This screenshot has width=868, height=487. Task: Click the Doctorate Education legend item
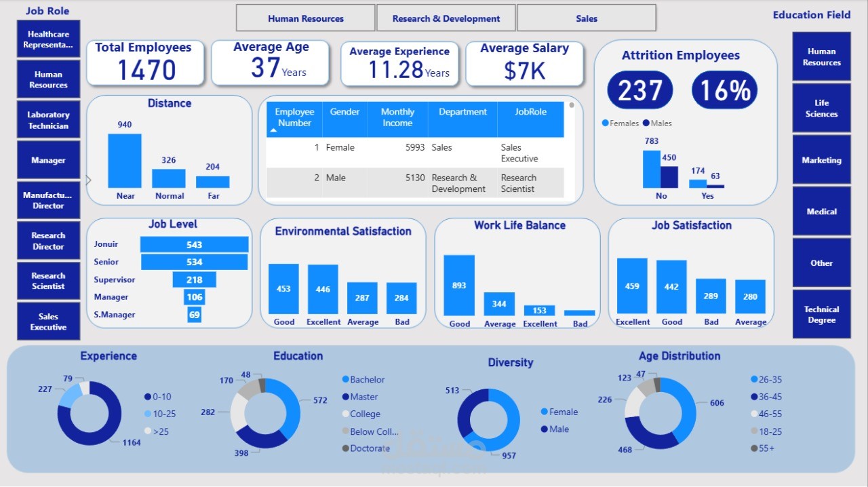[366, 448]
